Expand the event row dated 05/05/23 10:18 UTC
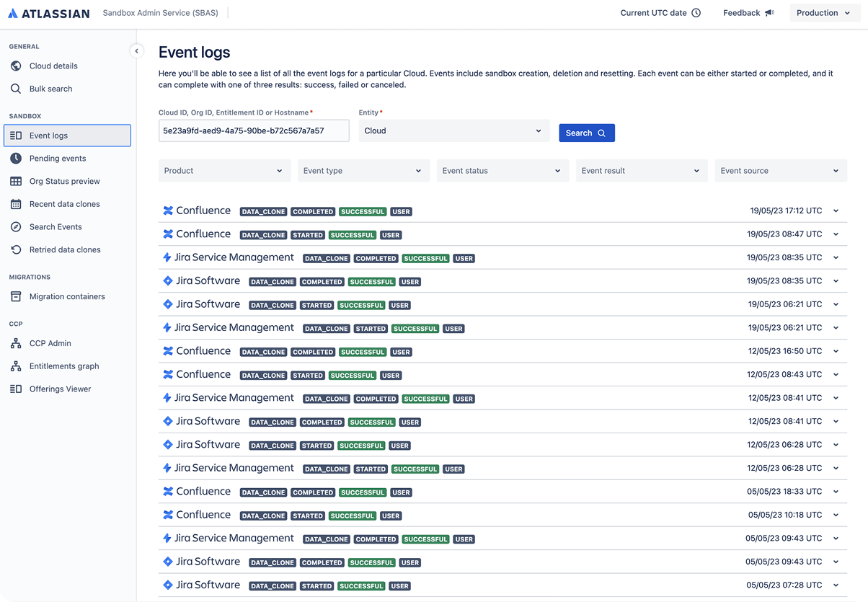Viewport: 868px width, 602px height. pos(836,515)
